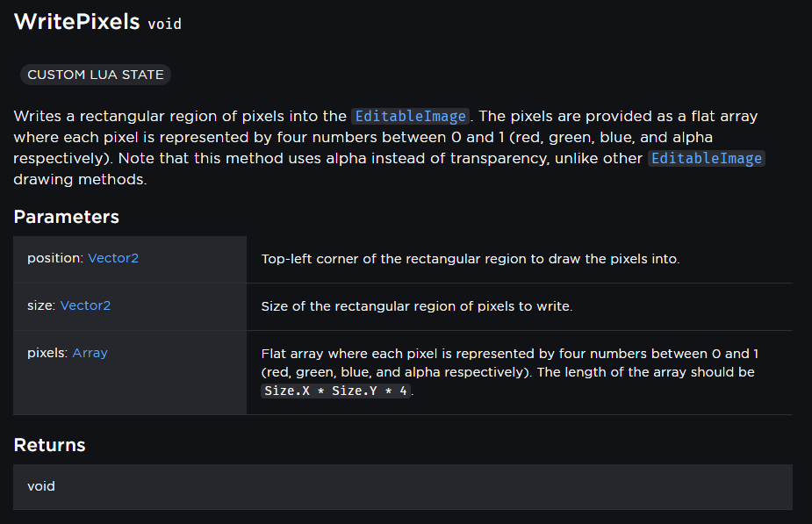812x524 pixels.
Task: Click the 'drawing methods.' text ending the summary
Action: [77, 179]
